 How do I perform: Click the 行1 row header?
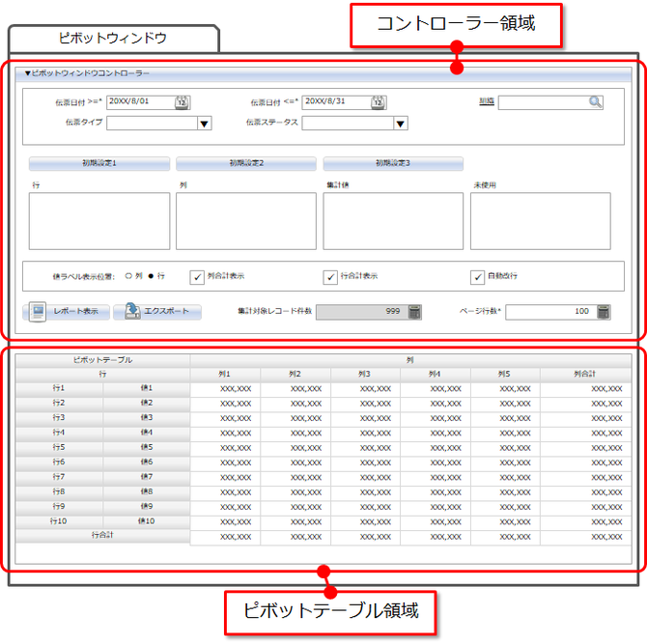pyautogui.click(x=59, y=388)
